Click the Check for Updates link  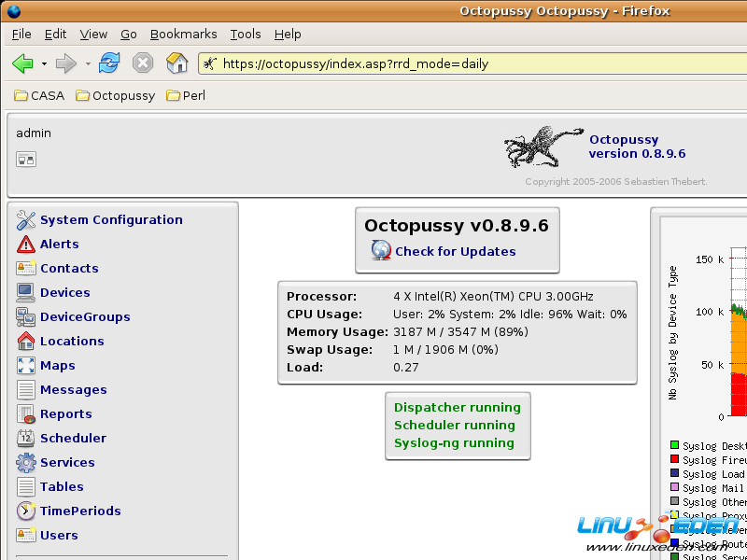click(x=455, y=251)
